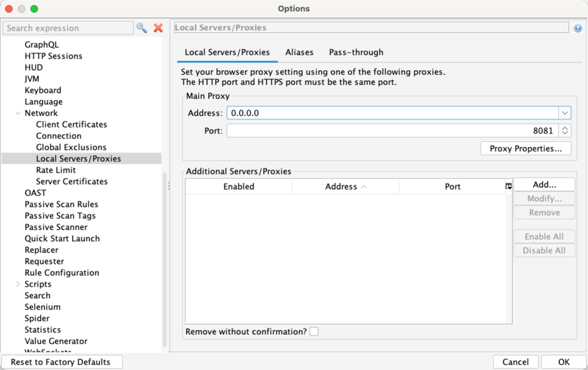Screen dimensions: 588x370
Task: Open Proxy Properties dialog
Action: point(526,148)
